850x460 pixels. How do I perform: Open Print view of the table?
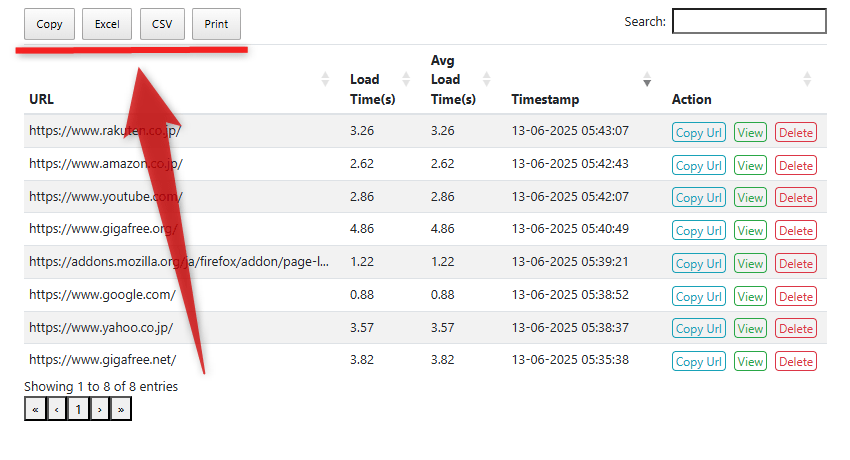(x=216, y=24)
